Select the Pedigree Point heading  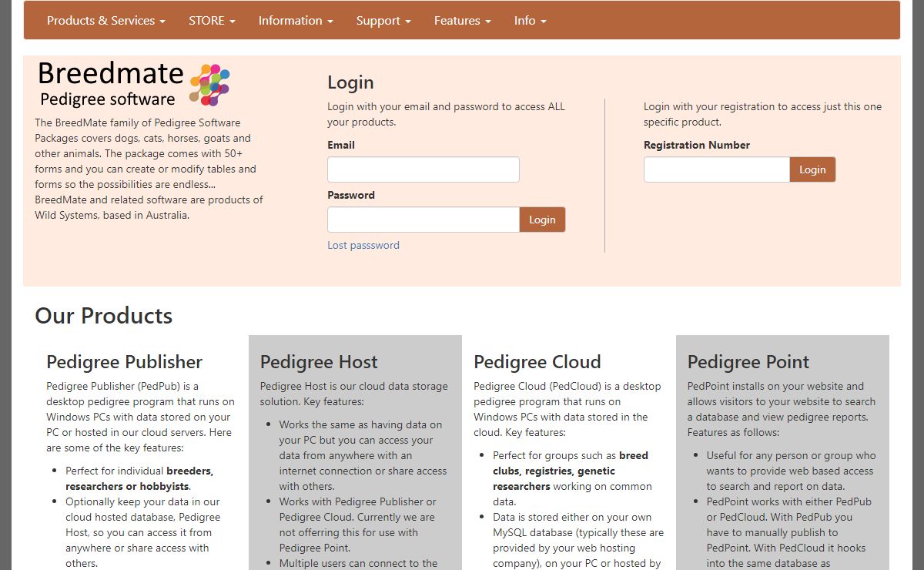pyautogui.click(x=748, y=362)
